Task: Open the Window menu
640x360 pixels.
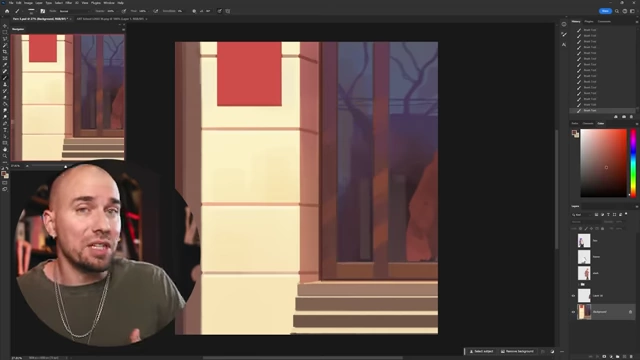Action: pos(109,3)
